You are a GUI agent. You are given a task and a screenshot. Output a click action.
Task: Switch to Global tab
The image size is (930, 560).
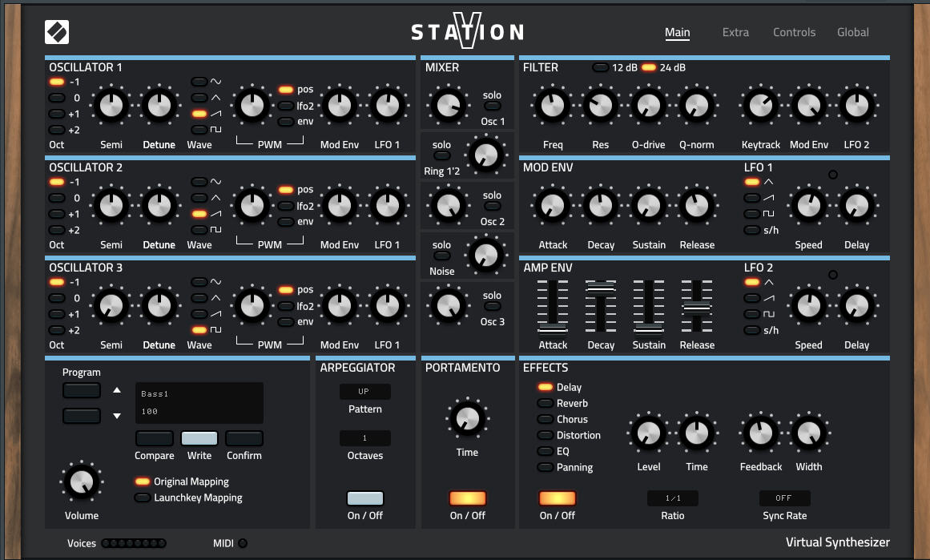[x=853, y=32]
